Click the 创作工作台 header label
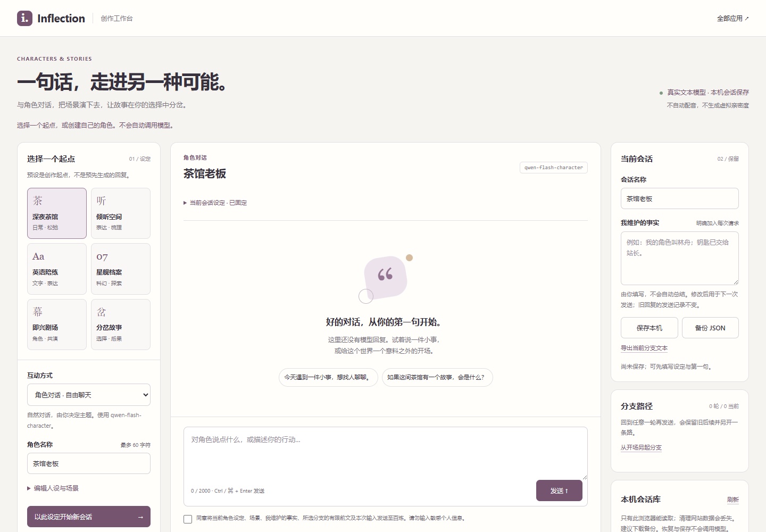This screenshot has width=766, height=532. 116,18
